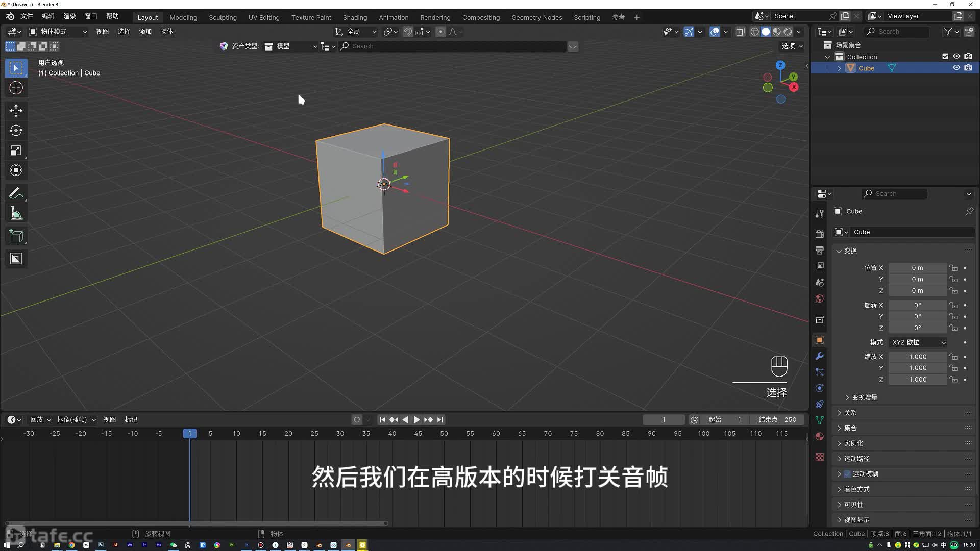Open the Output properties tab
Viewport: 980px width, 551px height.
(820, 250)
